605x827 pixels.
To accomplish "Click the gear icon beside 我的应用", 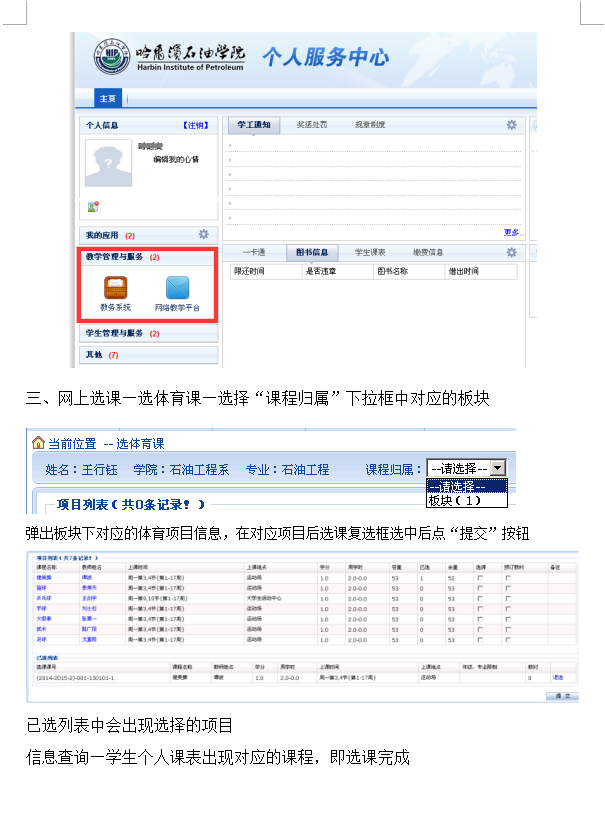I will coord(203,234).
